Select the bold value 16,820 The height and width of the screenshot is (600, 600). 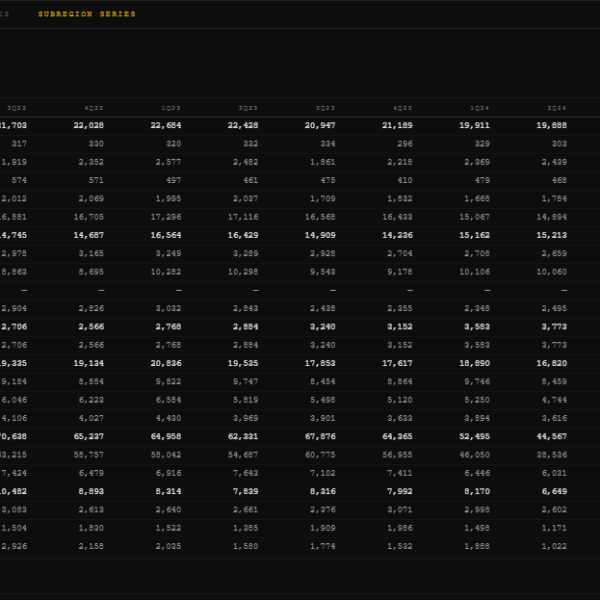(x=551, y=364)
